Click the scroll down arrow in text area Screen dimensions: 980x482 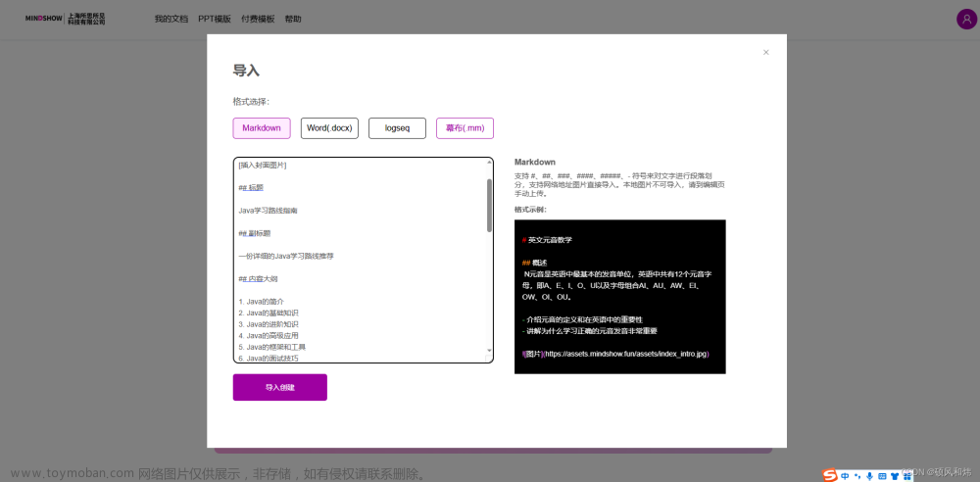tap(489, 350)
